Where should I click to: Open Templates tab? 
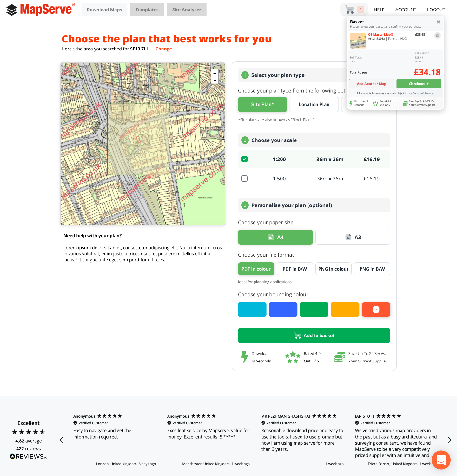pos(147,10)
